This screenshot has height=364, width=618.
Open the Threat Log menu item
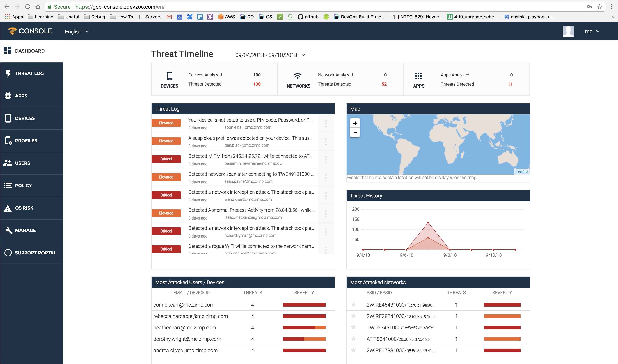pyautogui.click(x=32, y=73)
